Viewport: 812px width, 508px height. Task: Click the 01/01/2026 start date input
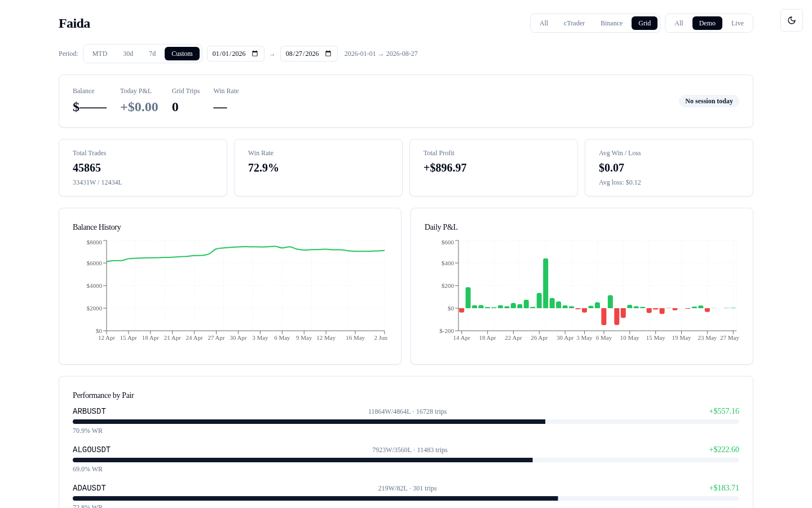236,54
